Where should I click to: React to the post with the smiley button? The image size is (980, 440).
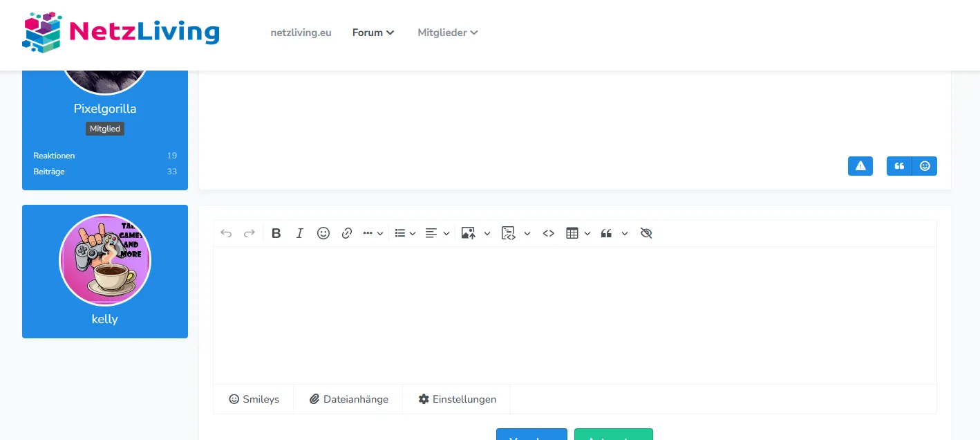point(925,166)
